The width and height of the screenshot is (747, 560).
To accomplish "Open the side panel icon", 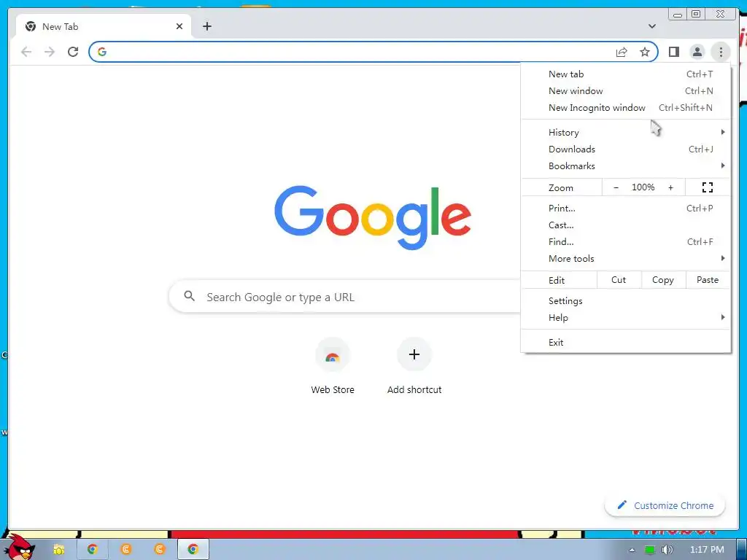I will [673, 52].
